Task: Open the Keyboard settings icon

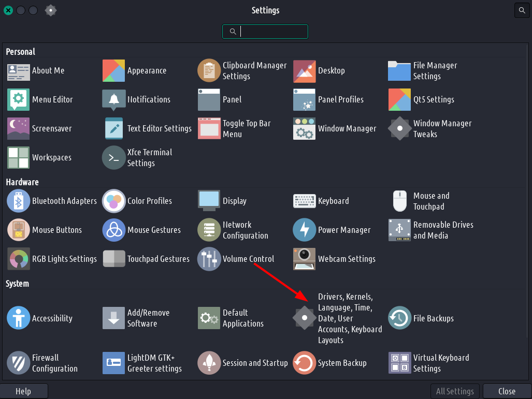Action: click(305, 201)
